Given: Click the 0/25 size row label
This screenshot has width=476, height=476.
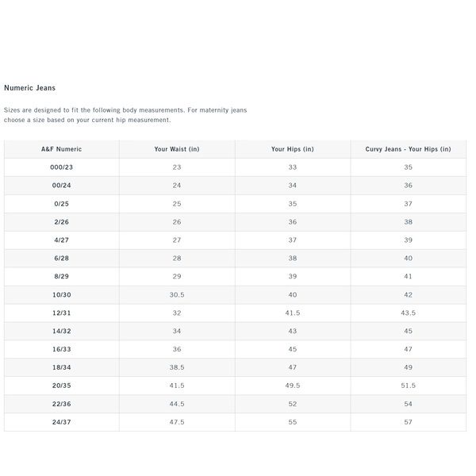Looking at the screenshot, I should [61, 204].
